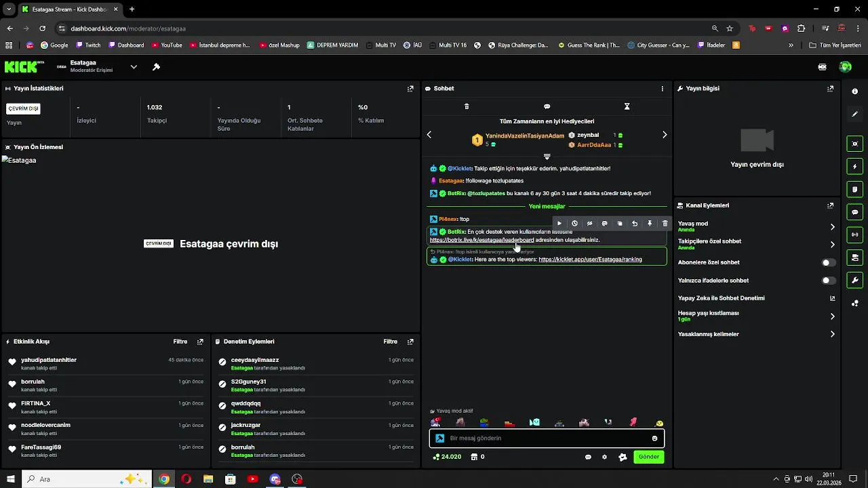Click the chat bubble icon beside settings gear
The height and width of the screenshot is (488, 868).
coord(588,457)
